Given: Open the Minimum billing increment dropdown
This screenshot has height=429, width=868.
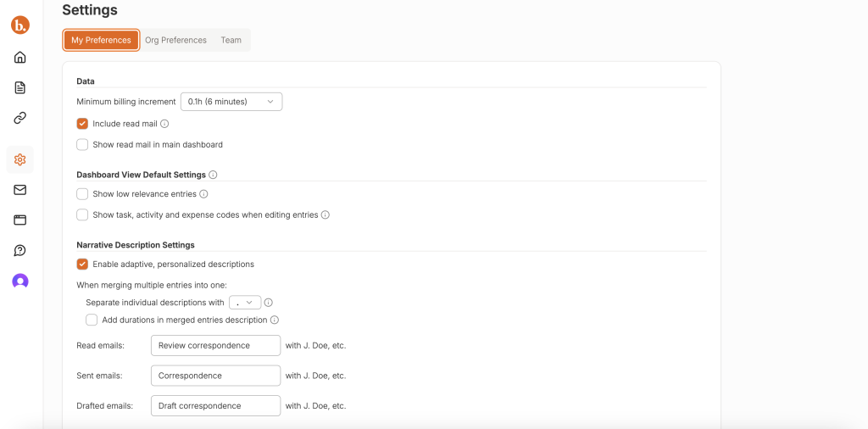Looking at the screenshot, I should click(x=231, y=102).
